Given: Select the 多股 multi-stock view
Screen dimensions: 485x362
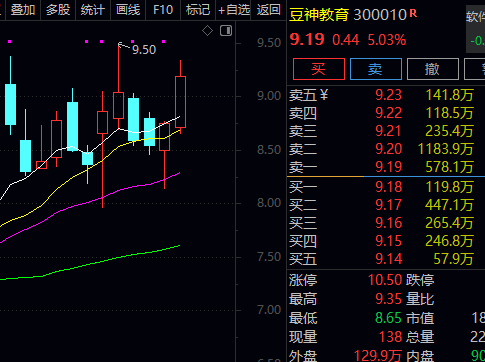Looking at the screenshot, I should click(58, 10).
